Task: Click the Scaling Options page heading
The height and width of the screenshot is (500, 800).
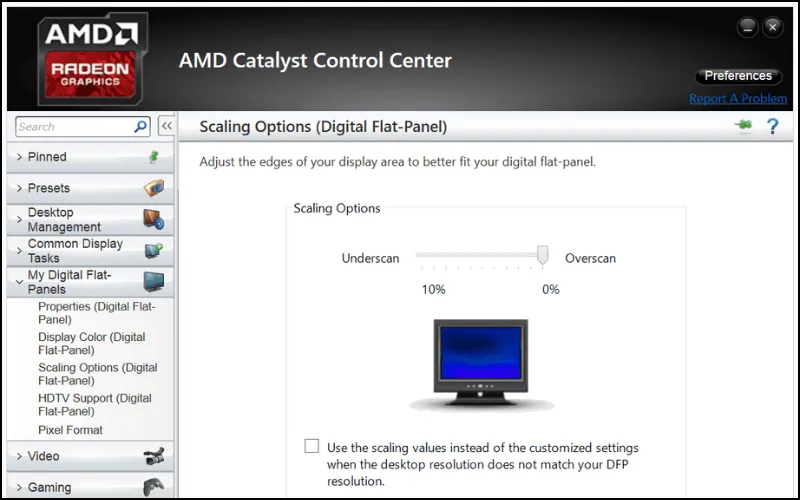Action: pos(323,127)
